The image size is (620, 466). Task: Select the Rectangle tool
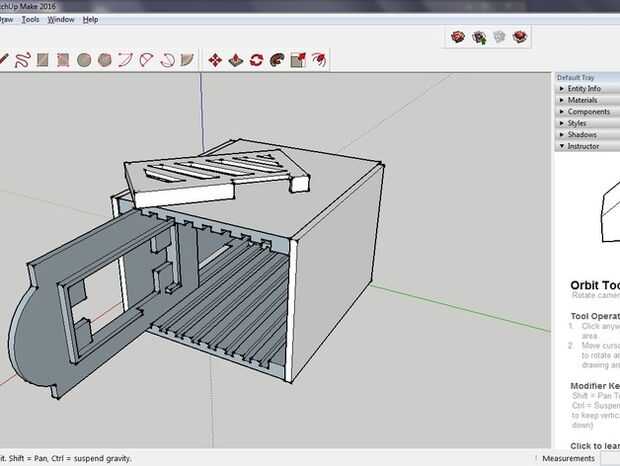coord(43,60)
